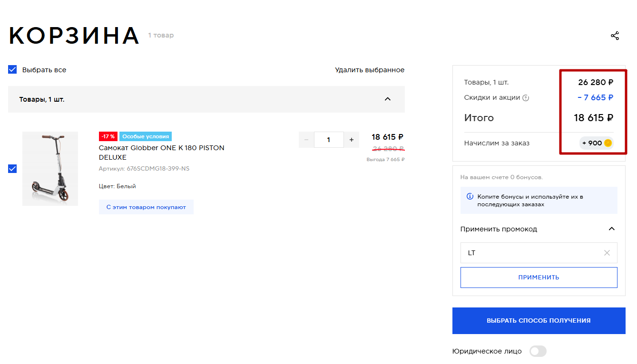The width and height of the screenshot is (637, 364).
Task: Collapse the Товары, 1 шт. section
Action: 387,99
